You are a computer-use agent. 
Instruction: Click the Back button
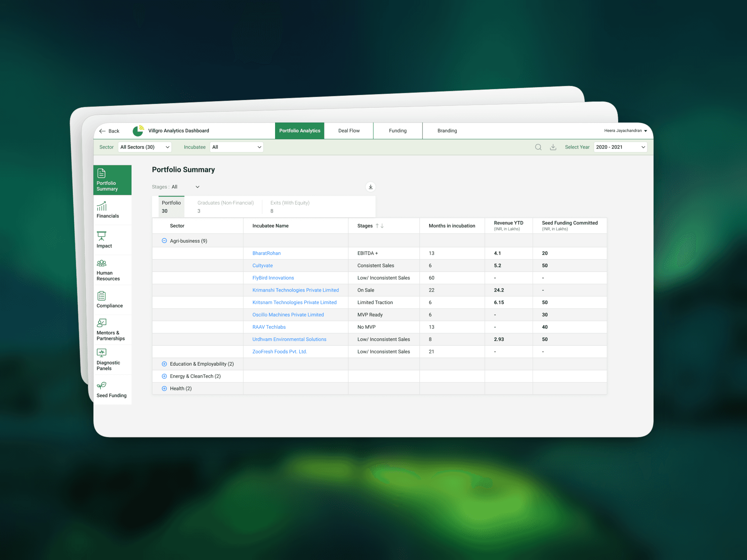tap(109, 131)
